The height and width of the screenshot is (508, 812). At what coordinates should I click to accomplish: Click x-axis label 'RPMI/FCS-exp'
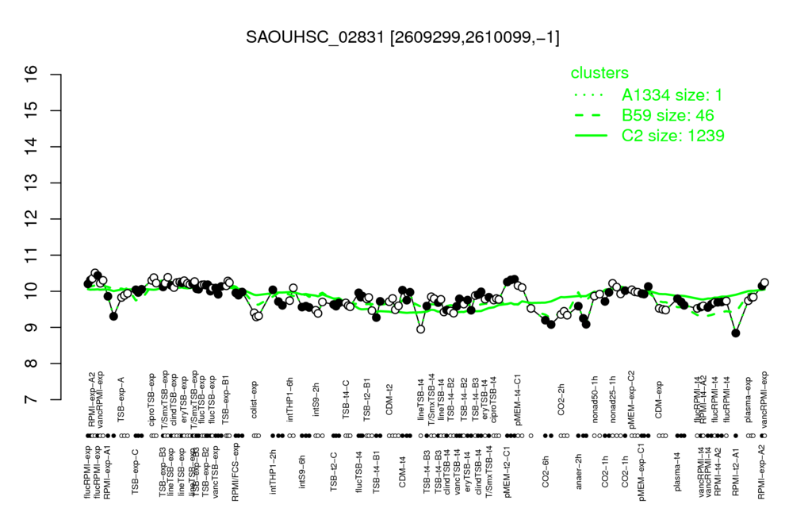click(x=235, y=473)
